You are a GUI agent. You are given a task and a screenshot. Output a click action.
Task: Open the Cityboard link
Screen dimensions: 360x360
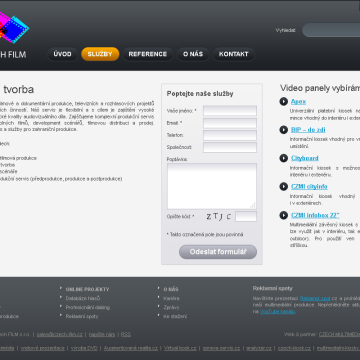[x=305, y=158]
